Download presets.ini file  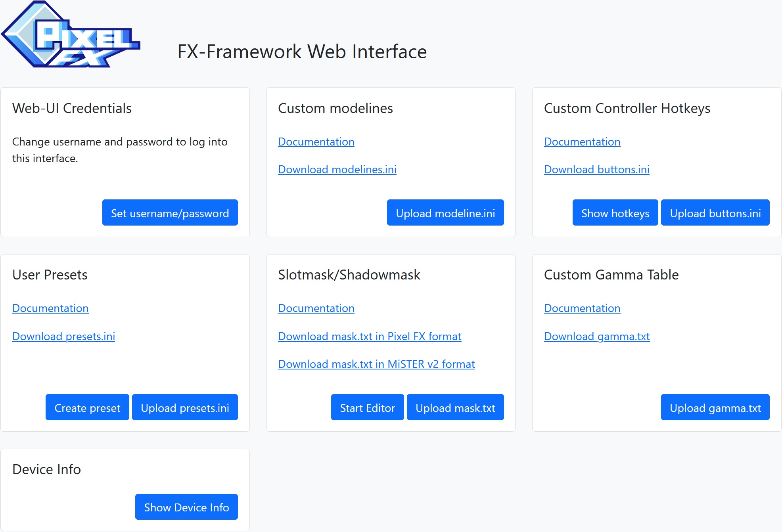coord(64,337)
